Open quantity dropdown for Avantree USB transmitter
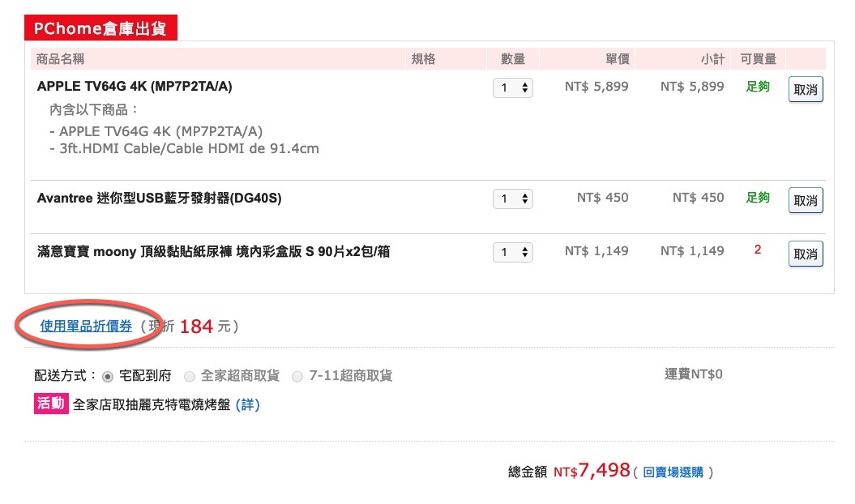This screenshot has height=504, width=855. tap(513, 199)
